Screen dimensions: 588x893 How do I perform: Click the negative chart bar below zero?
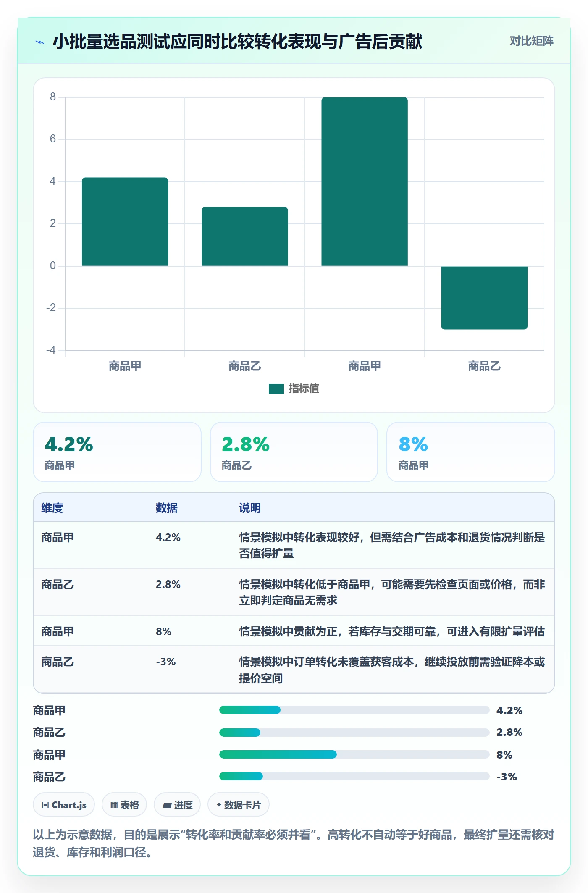[x=484, y=297]
